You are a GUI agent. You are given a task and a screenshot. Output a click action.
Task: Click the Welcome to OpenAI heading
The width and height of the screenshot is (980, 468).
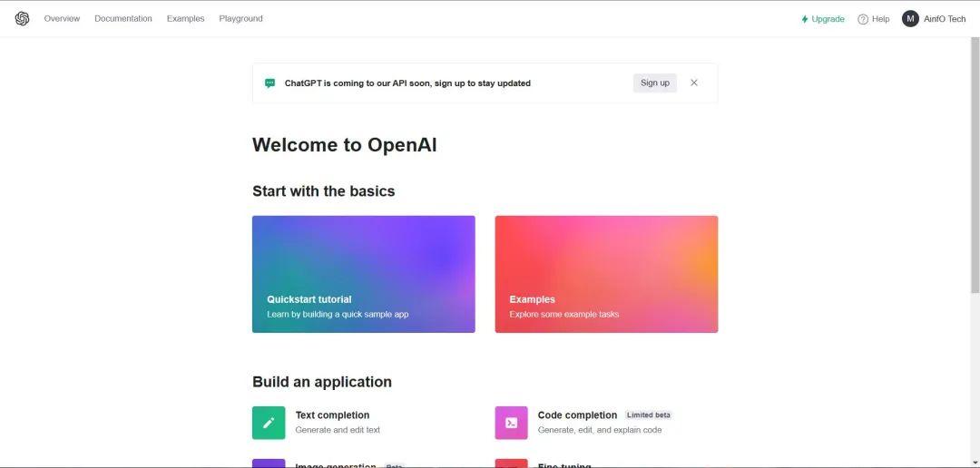pyautogui.click(x=345, y=145)
